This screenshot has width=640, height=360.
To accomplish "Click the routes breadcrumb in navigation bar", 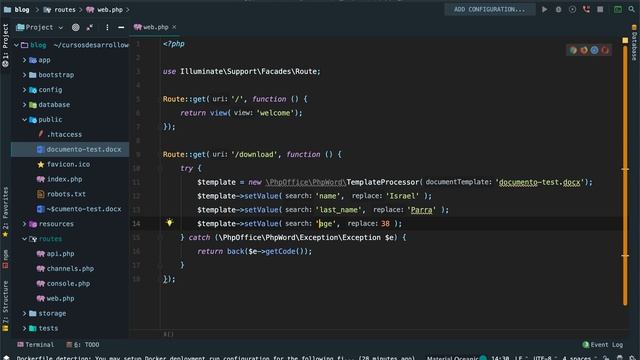I will click(x=60, y=9).
